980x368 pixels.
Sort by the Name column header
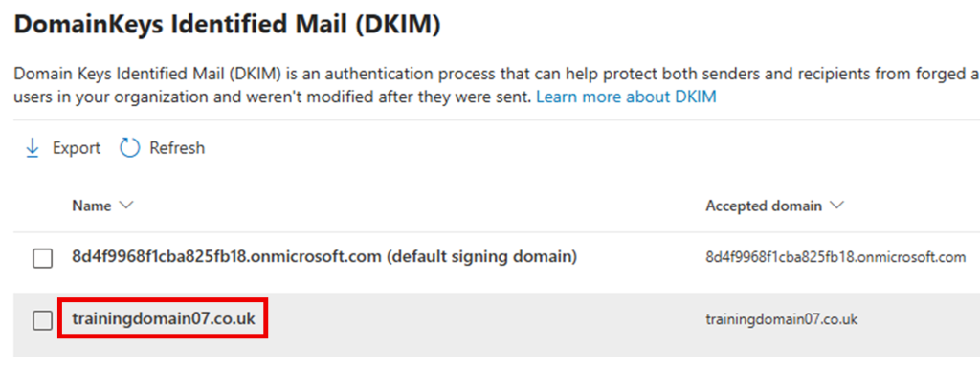[x=91, y=206]
